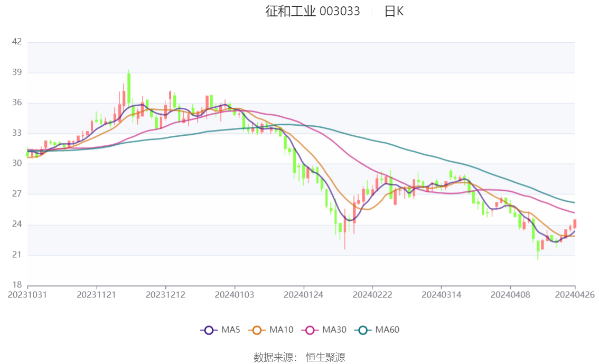
Task: Click y-axis value 42
Action: tap(17, 42)
